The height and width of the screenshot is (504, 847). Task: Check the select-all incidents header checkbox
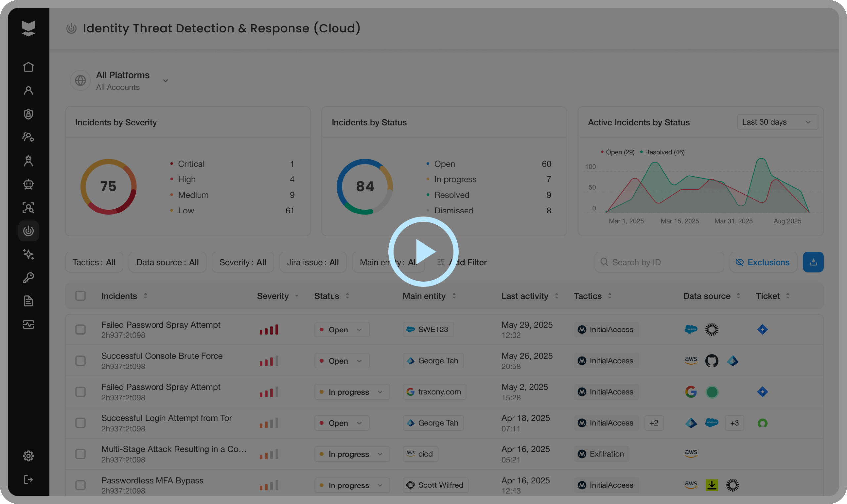(x=80, y=296)
